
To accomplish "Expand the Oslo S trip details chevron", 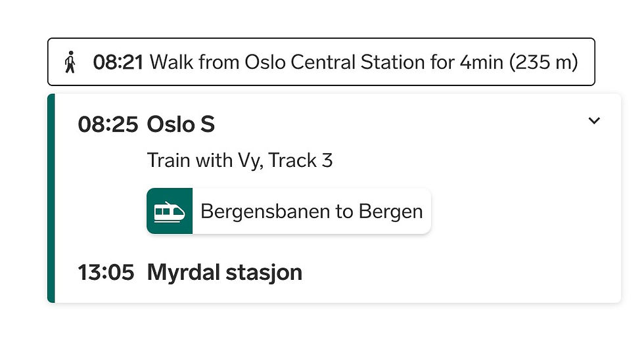I will pos(594,121).
